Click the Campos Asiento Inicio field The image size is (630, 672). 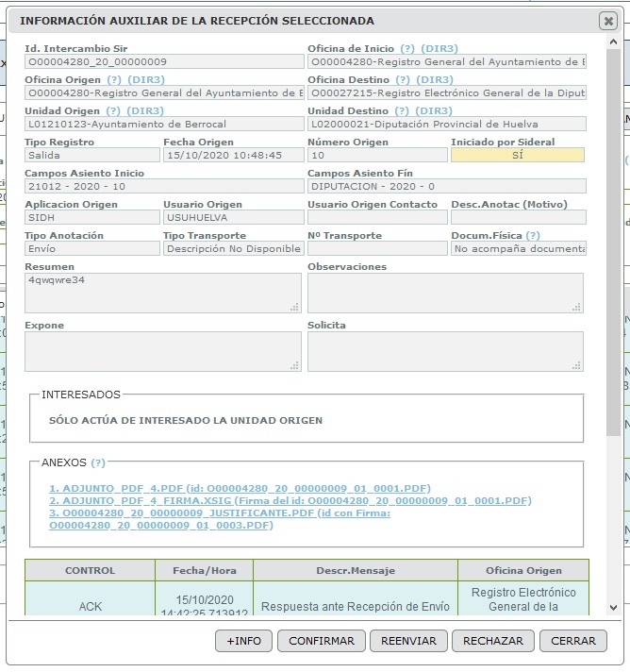(164, 187)
